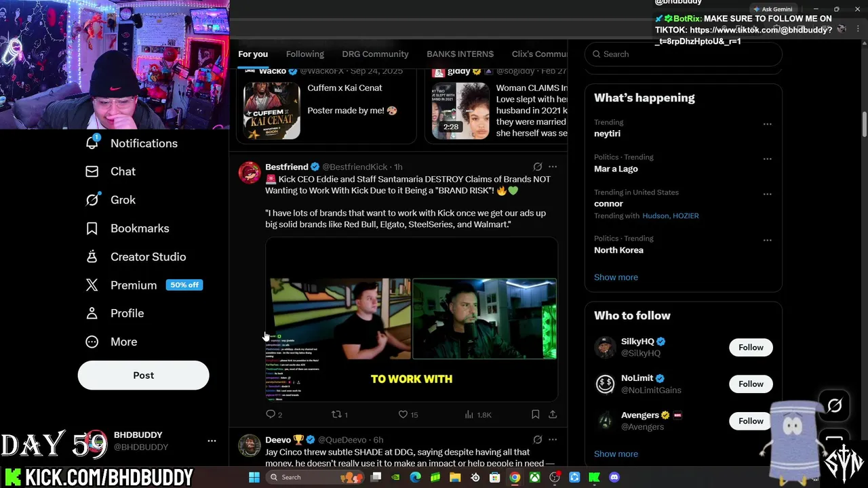Repost the Bestfriend Kick CEO post
This screenshot has height=488, width=868.
[x=336, y=414]
